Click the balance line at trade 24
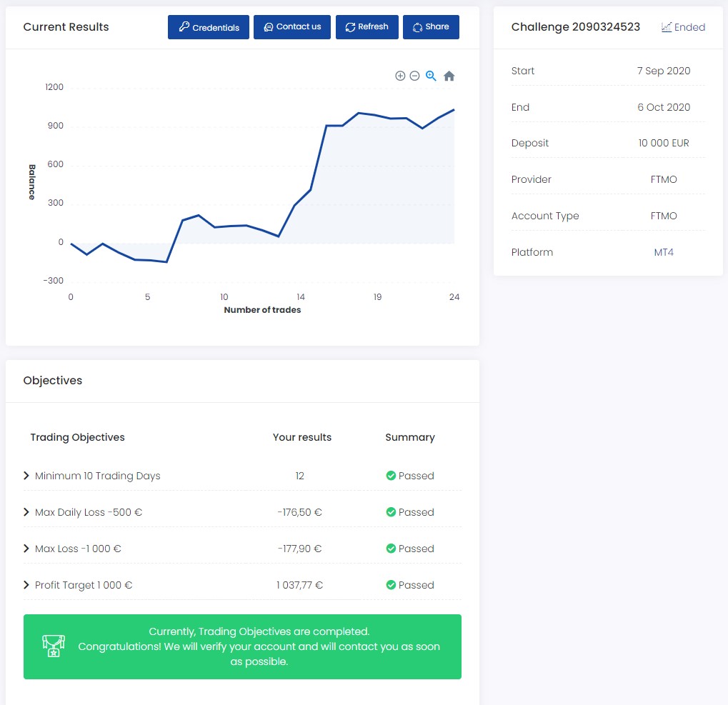This screenshot has height=705, width=728. (454, 110)
